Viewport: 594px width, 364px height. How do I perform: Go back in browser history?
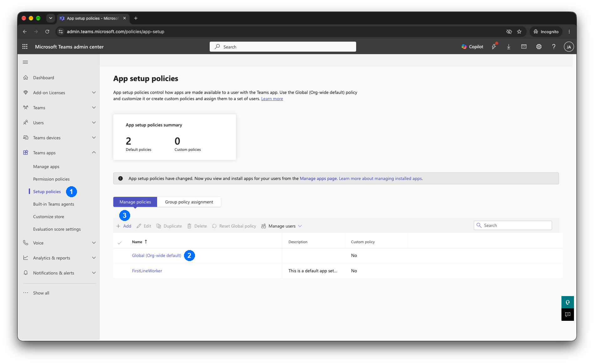tap(25, 32)
